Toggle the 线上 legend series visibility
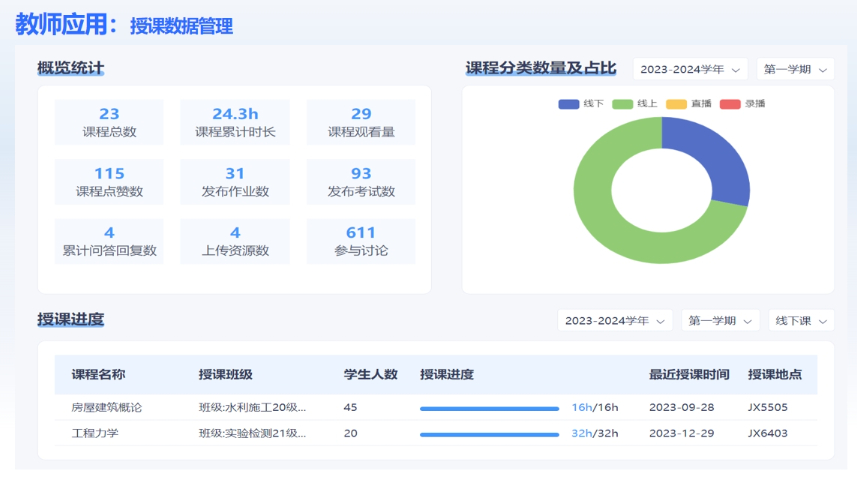 pyautogui.click(x=635, y=104)
